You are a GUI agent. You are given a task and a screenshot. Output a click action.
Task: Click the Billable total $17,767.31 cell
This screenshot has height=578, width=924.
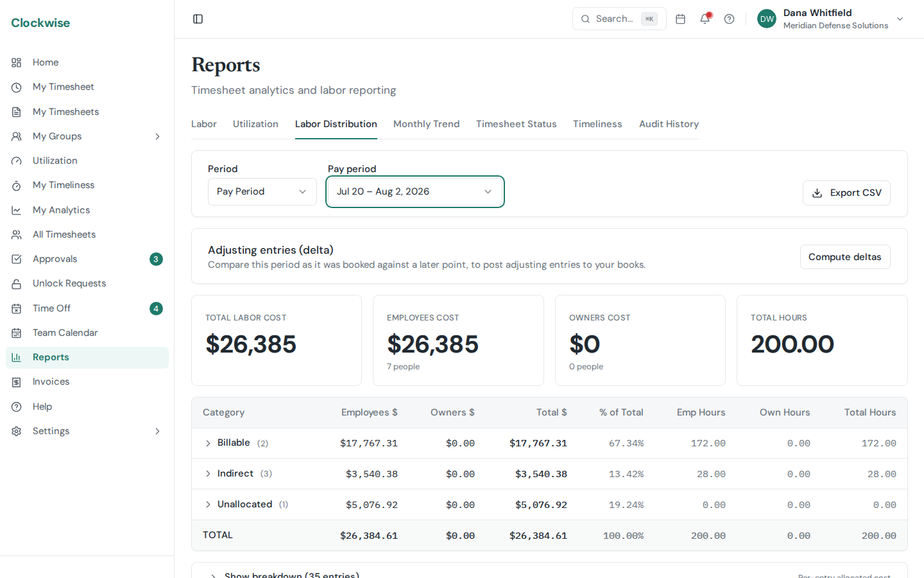click(x=538, y=443)
